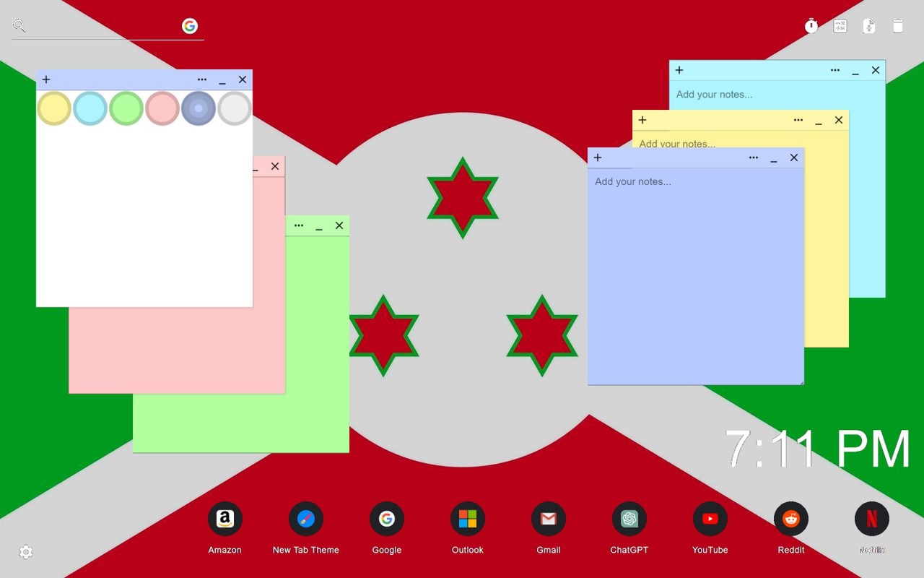Open the green note's three-dots menu
Viewport: 924px width, 578px height.
pyautogui.click(x=299, y=225)
